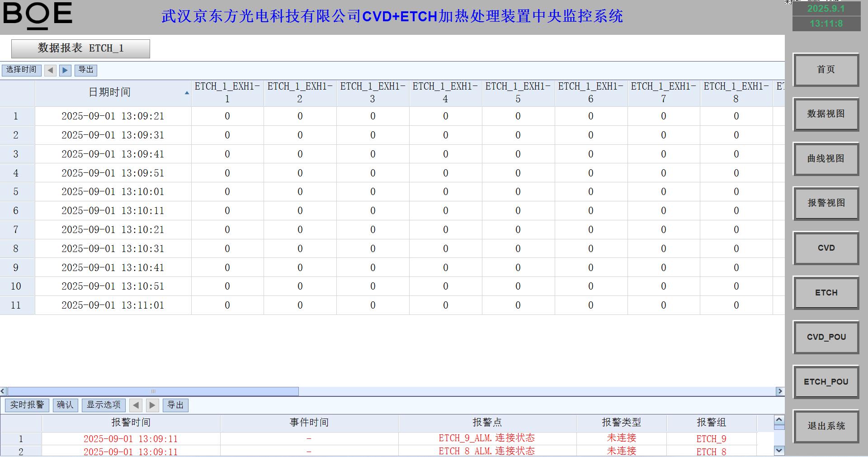This screenshot has width=868, height=457.
Task: Click the horizontal scrollbar thumb of data table
Action: pyautogui.click(x=153, y=391)
